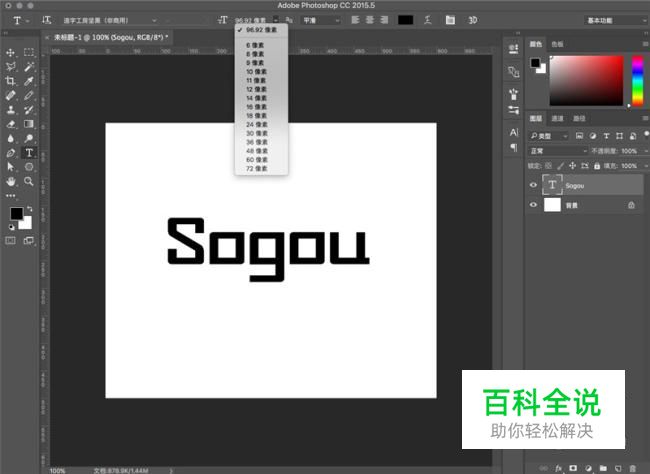The height and width of the screenshot is (474, 650).
Task: Open the layer blend mode dropdown
Action: pyautogui.click(x=558, y=151)
